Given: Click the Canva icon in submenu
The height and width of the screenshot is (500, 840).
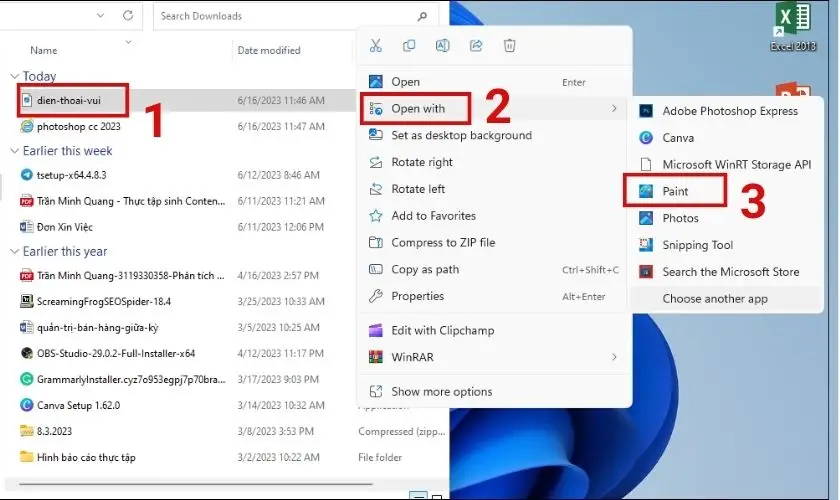Looking at the screenshot, I should point(646,138).
